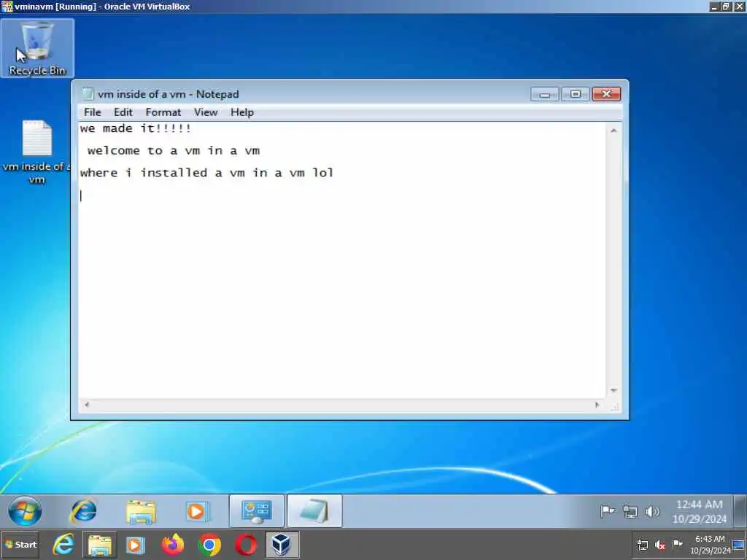Click the outer show desktop button
The height and width of the screenshot is (560, 747).
click(x=739, y=545)
